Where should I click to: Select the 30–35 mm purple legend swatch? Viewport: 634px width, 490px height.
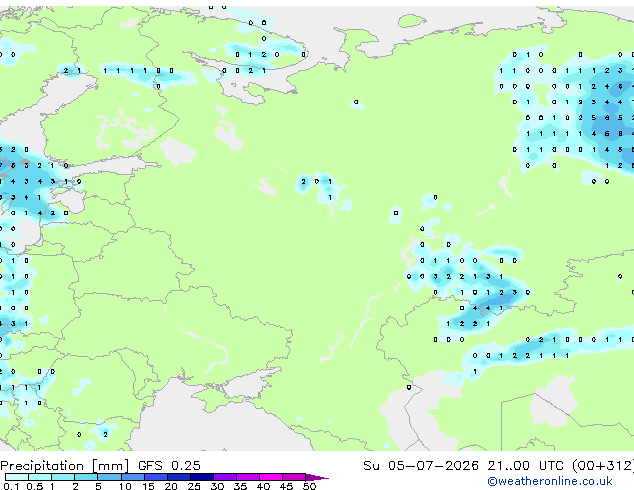(x=224, y=477)
